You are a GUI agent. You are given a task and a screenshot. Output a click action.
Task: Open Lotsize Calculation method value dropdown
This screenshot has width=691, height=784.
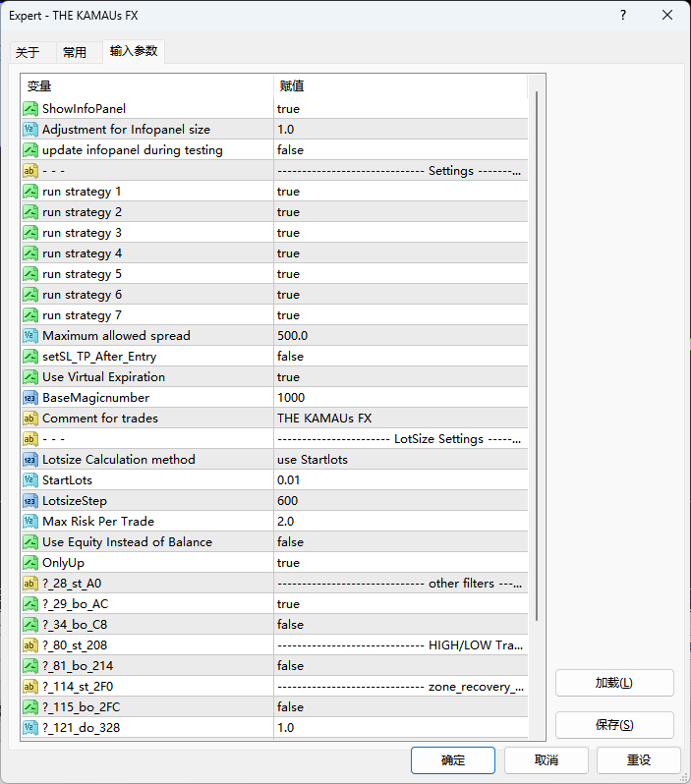tap(400, 460)
